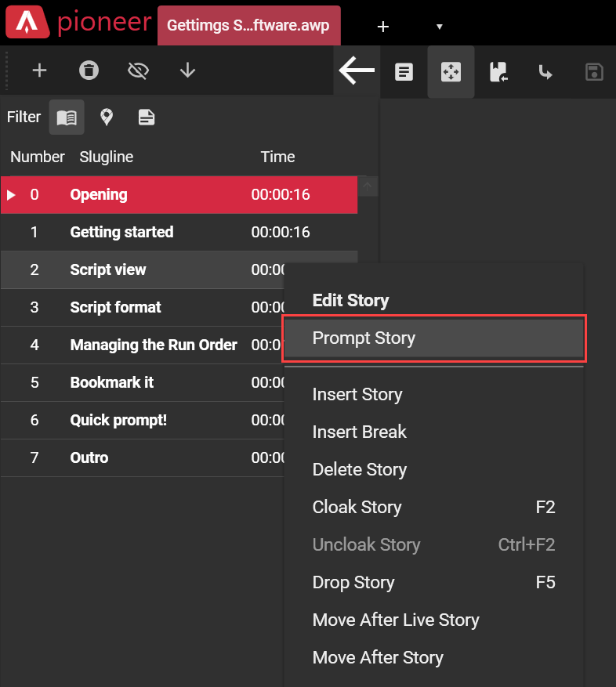The height and width of the screenshot is (687, 616).
Task: Click the four-arrows move icon
Action: click(451, 72)
